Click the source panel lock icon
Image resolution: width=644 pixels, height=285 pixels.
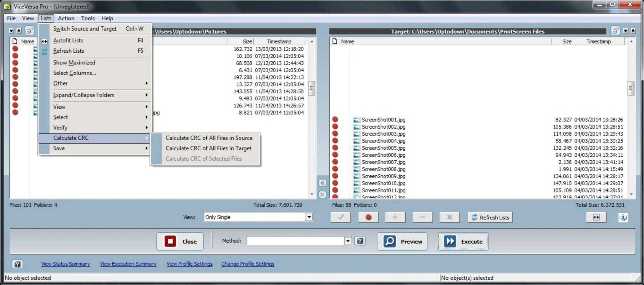point(29,31)
